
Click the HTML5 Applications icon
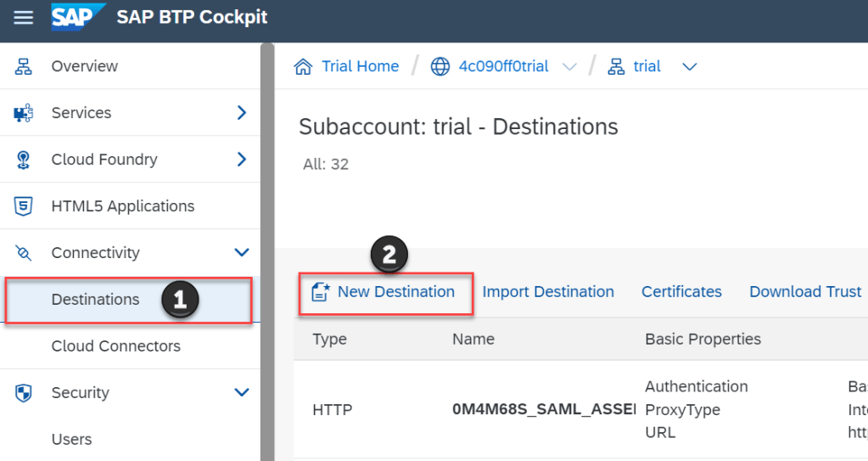pyautogui.click(x=24, y=206)
